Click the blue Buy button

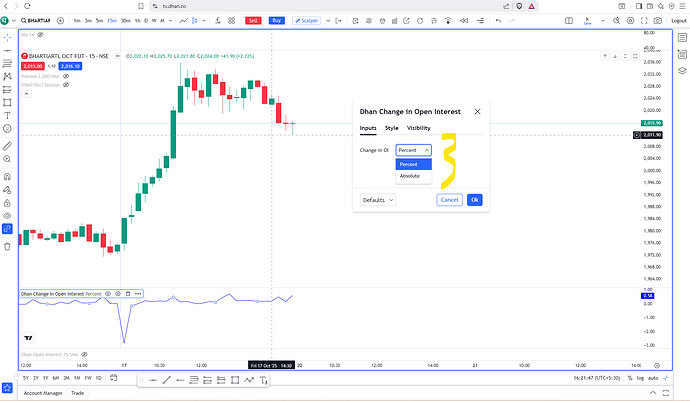coord(277,21)
